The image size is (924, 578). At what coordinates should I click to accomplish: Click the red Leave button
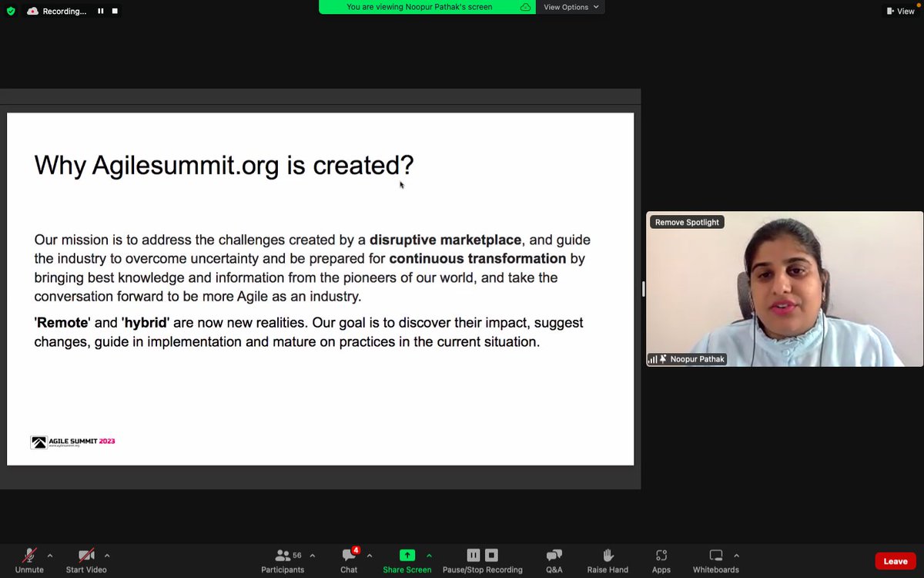coord(896,561)
